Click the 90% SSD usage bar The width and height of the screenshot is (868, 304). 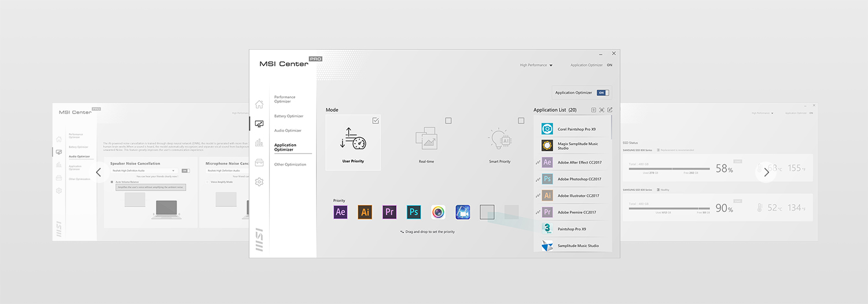(x=670, y=208)
